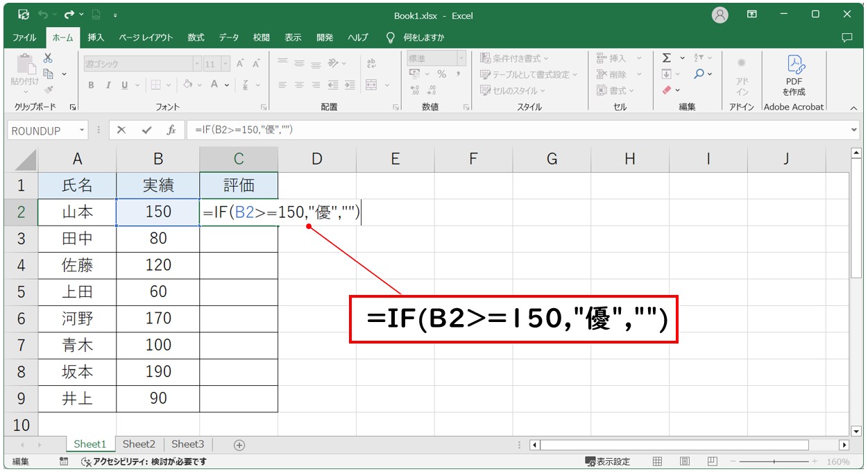This screenshot has width=868, height=474.
Task: Confirm the formula with the checkmark button
Action: [x=146, y=130]
